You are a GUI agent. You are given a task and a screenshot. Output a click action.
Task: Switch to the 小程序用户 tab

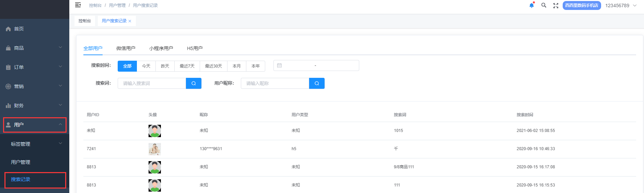(161, 48)
